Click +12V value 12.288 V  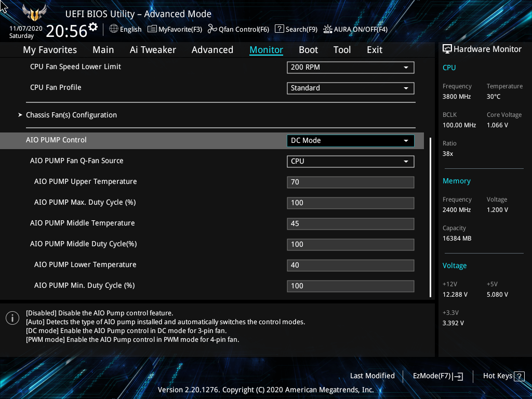pos(455,295)
